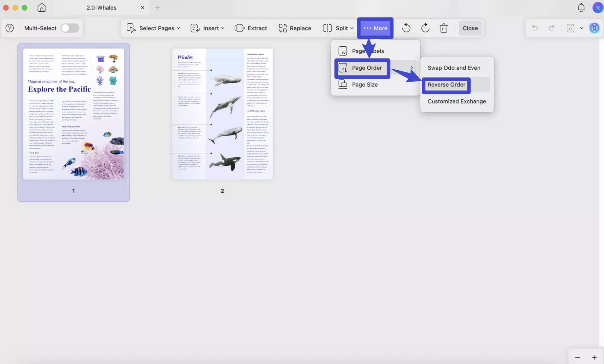Add a new tab with plus
604x364 pixels.
pos(157,7)
